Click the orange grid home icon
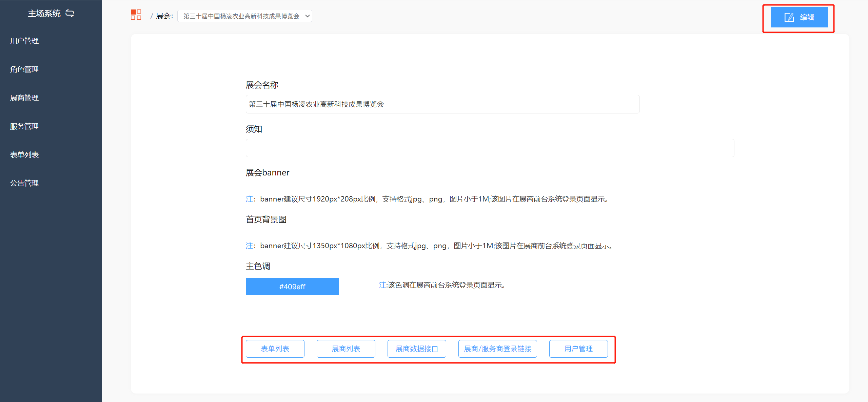The image size is (868, 402). coord(136,15)
